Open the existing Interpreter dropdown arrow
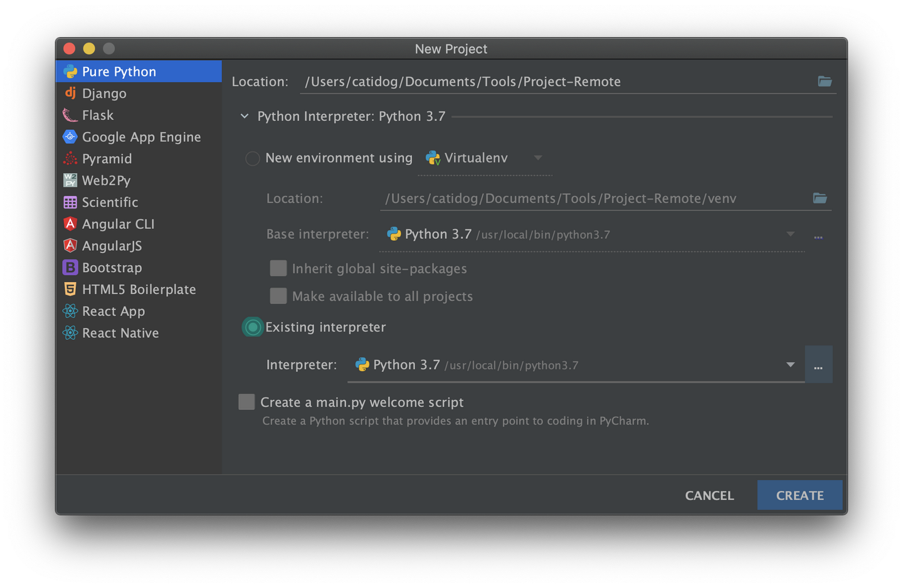 click(x=790, y=365)
